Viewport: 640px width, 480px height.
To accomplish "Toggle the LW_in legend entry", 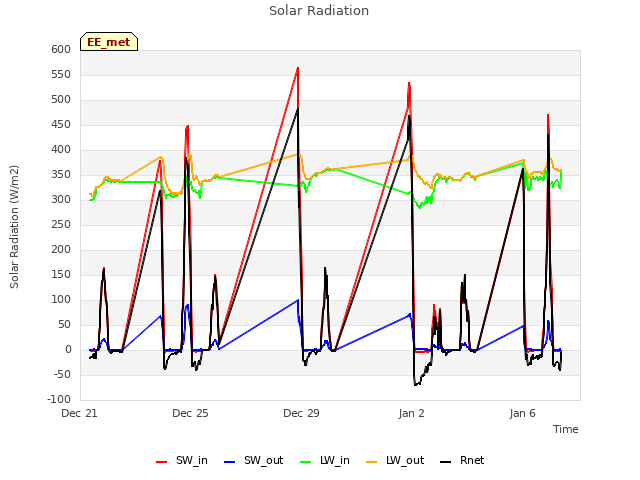I will [325, 460].
